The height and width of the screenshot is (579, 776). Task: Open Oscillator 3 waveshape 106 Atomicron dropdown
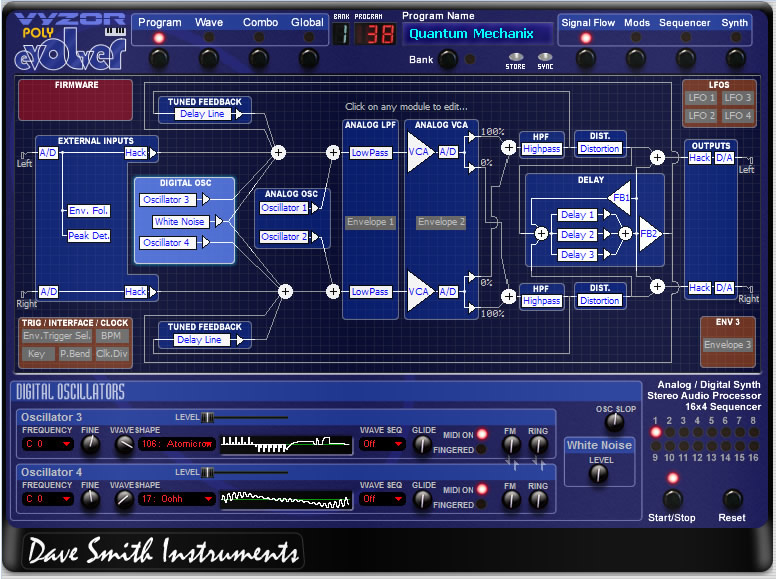coord(176,444)
